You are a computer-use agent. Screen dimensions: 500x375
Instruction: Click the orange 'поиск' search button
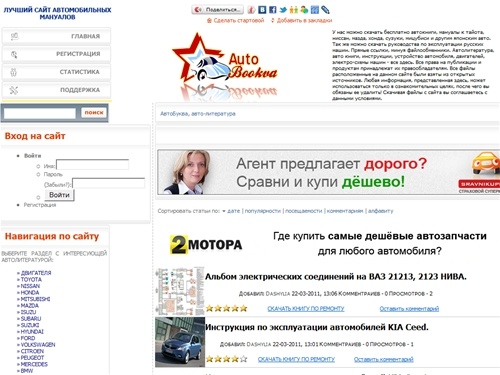(94, 113)
